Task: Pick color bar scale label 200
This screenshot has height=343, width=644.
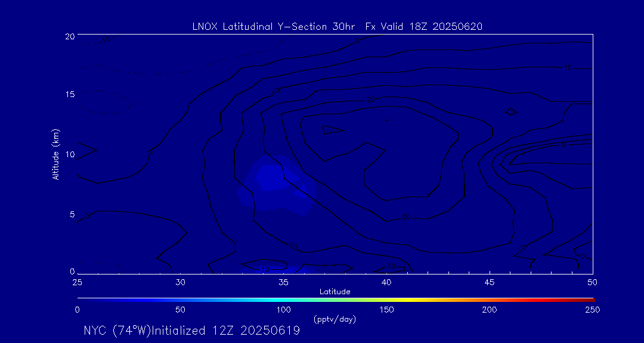Action: (x=490, y=310)
